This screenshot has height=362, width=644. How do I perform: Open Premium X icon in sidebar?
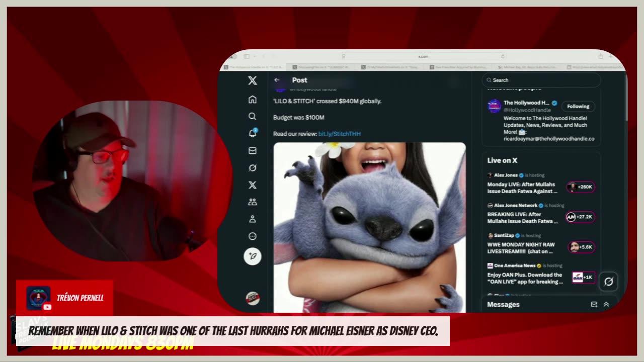[x=253, y=185]
